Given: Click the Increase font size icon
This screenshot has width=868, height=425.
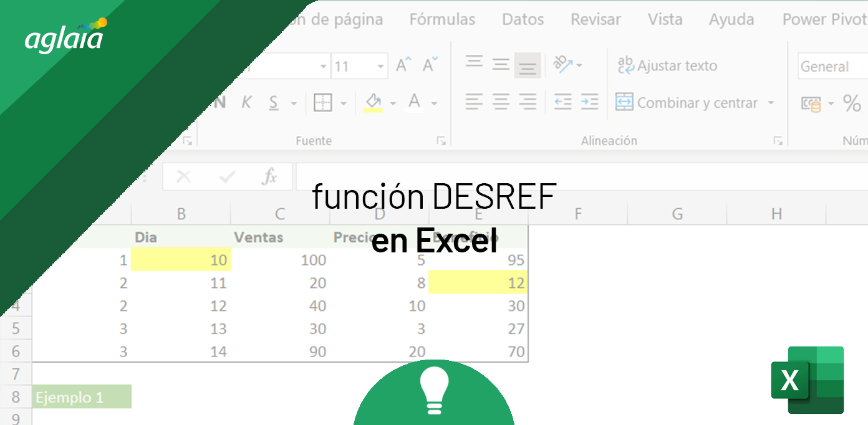Looking at the screenshot, I should pos(404,65).
